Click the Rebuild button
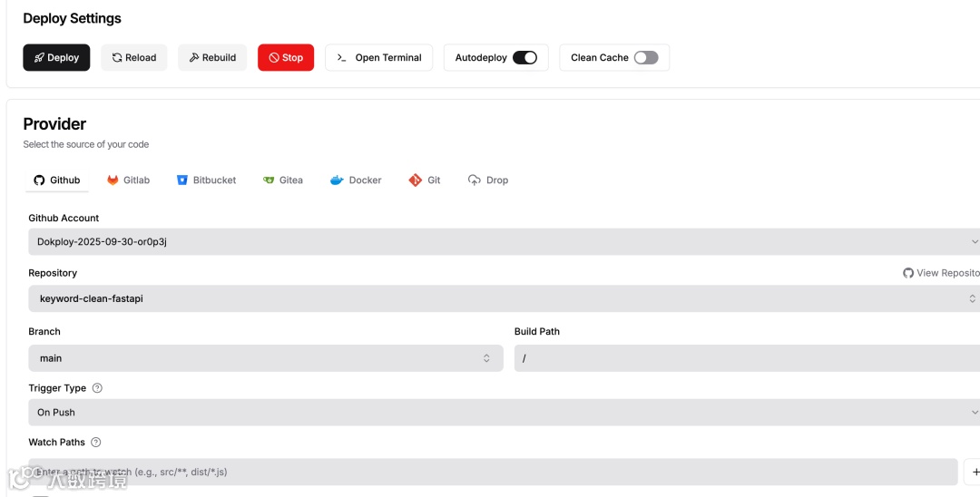The width and height of the screenshot is (980, 497). point(212,57)
